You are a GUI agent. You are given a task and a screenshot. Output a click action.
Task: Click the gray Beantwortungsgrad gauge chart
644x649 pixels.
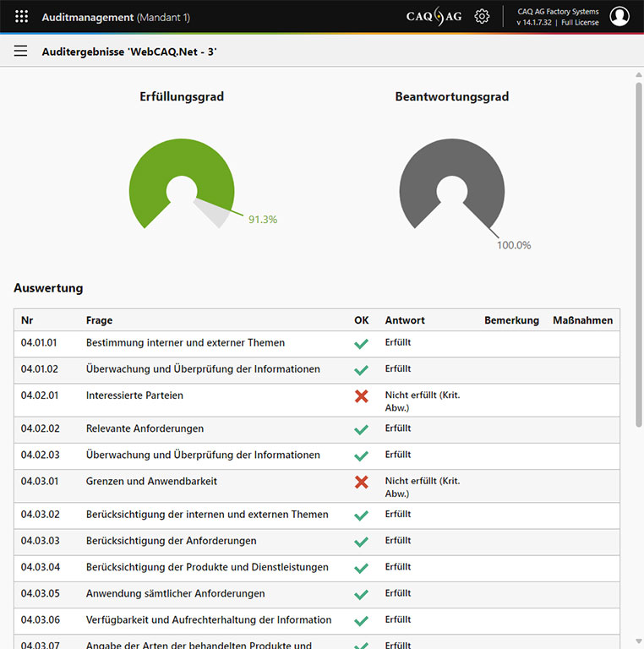[x=452, y=183]
